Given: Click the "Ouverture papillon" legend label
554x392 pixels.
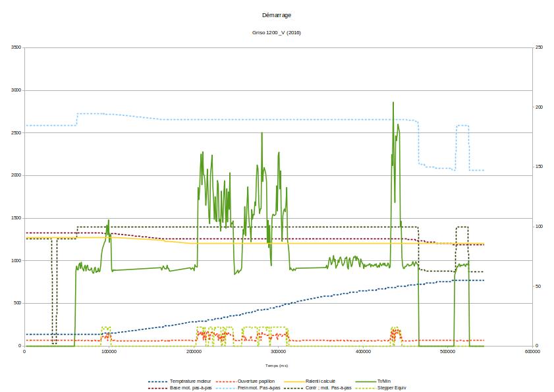Looking at the screenshot, I should pyautogui.click(x=256, y=381).
